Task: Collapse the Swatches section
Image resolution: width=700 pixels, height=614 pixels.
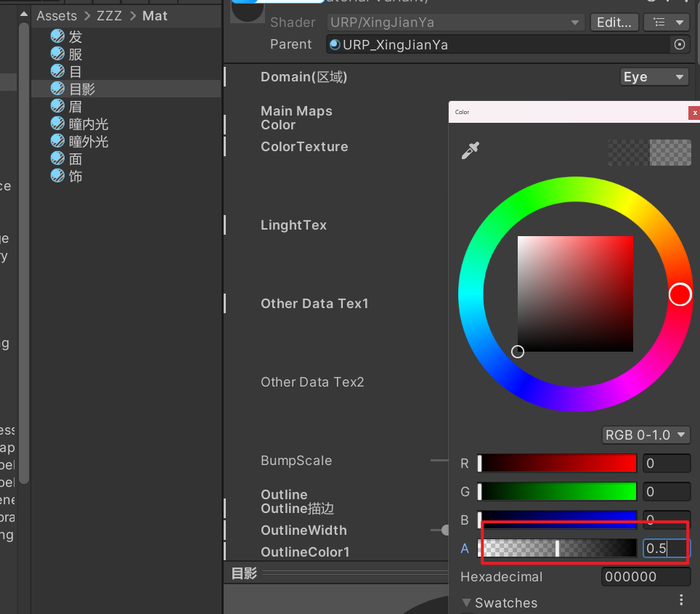Action: point(466,603)
